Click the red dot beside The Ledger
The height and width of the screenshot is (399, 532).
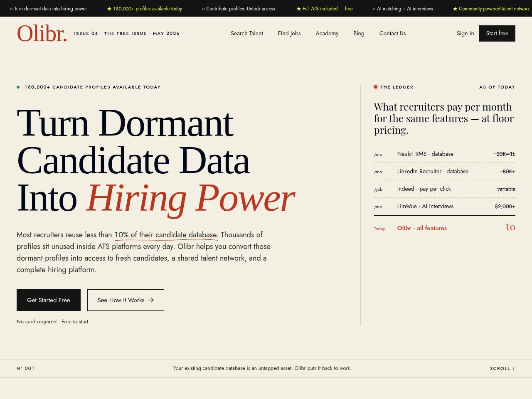(376, 87)
